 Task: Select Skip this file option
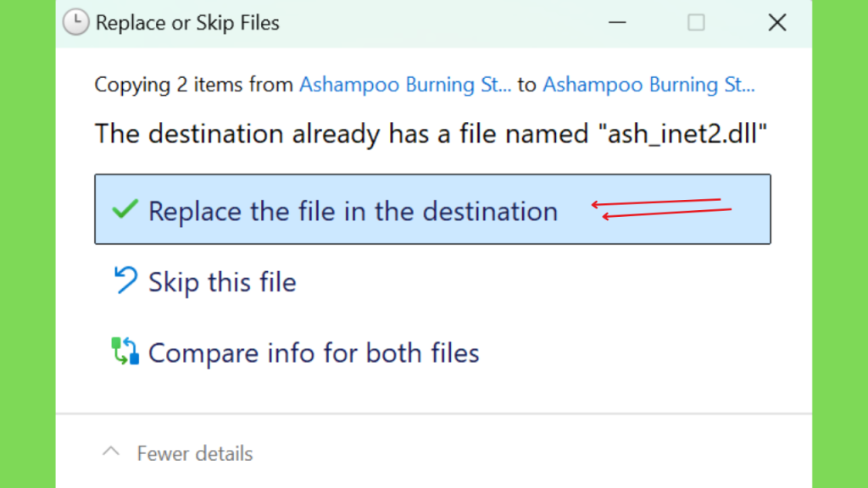(222, 282)
